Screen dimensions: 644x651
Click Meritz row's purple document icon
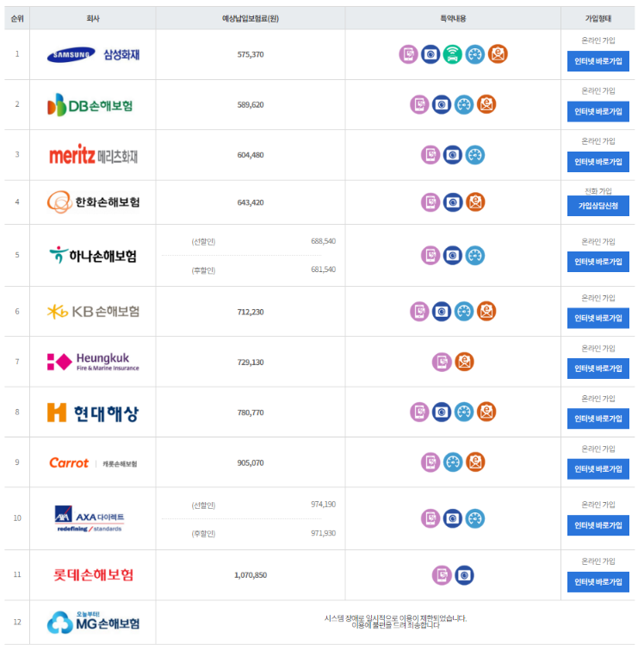click(x=430, y=155)
